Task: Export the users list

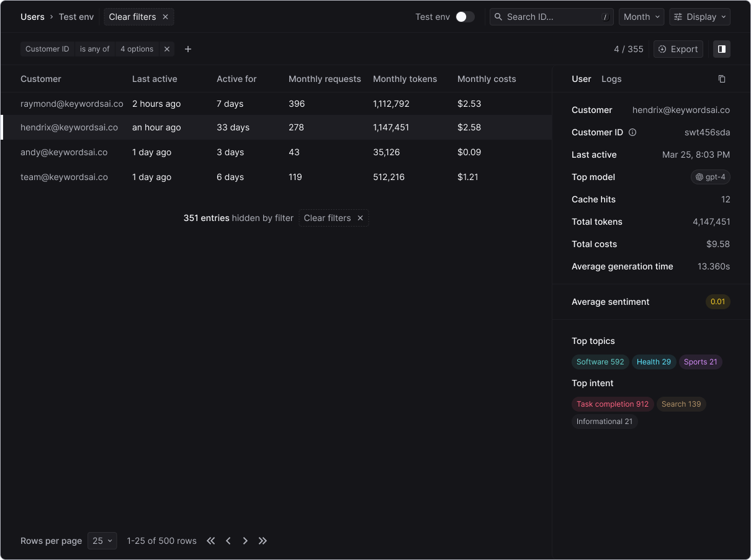Action: 678,49
